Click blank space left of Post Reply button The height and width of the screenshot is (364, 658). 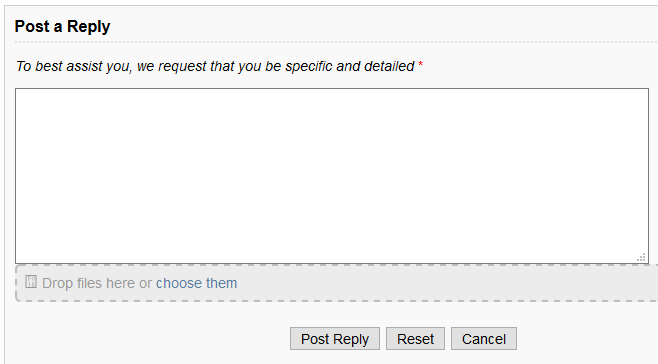tap(151, 339)
